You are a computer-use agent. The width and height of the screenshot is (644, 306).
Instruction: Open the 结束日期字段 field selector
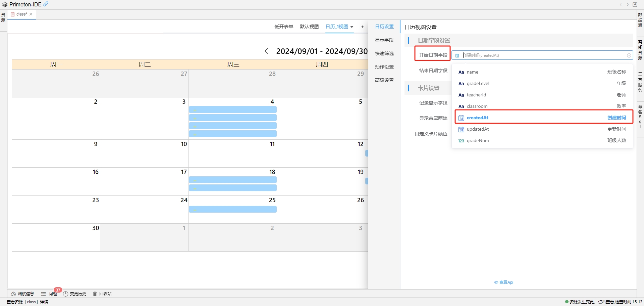(x=433, y=71)
